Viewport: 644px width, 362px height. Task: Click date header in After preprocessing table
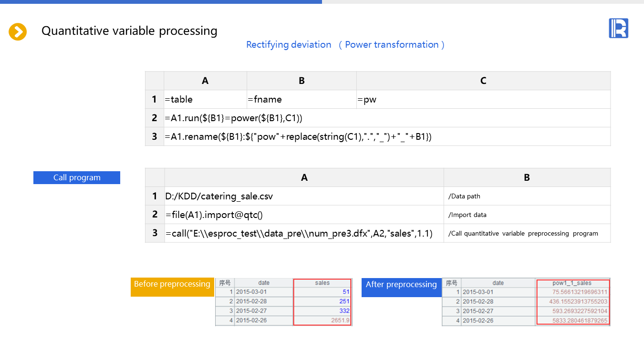[498, 283]
